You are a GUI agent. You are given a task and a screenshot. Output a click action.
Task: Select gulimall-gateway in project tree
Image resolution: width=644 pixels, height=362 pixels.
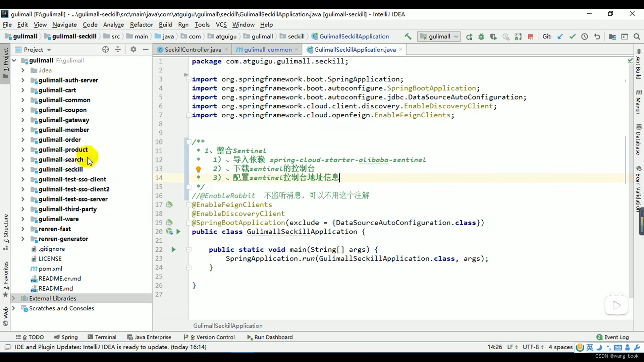(64, 119)
